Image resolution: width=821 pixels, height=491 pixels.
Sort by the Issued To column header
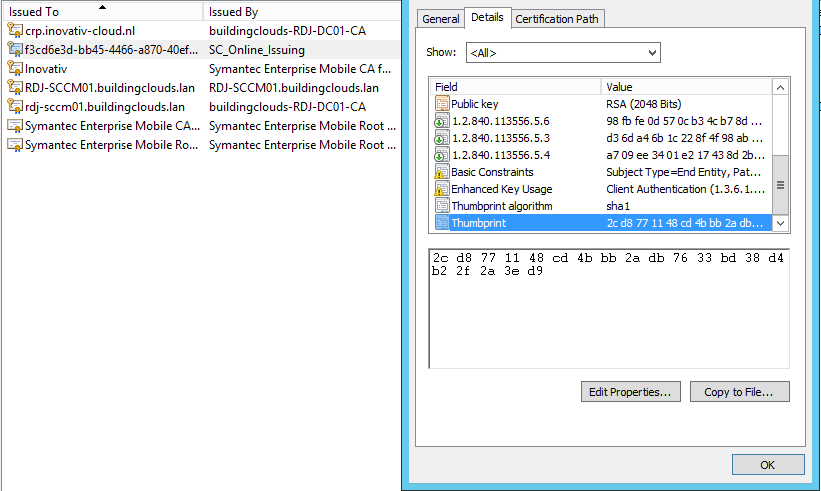tap(100, 12)
